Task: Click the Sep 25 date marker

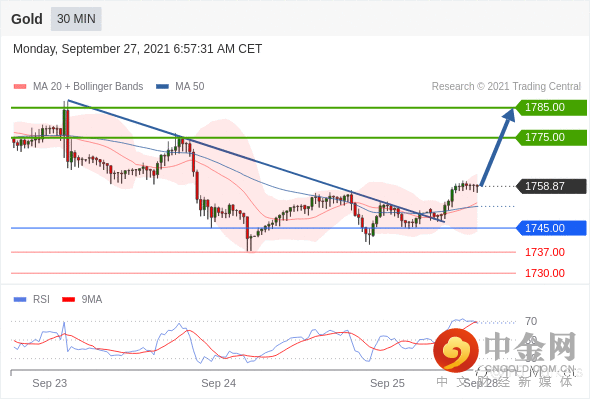Action: 388,383
